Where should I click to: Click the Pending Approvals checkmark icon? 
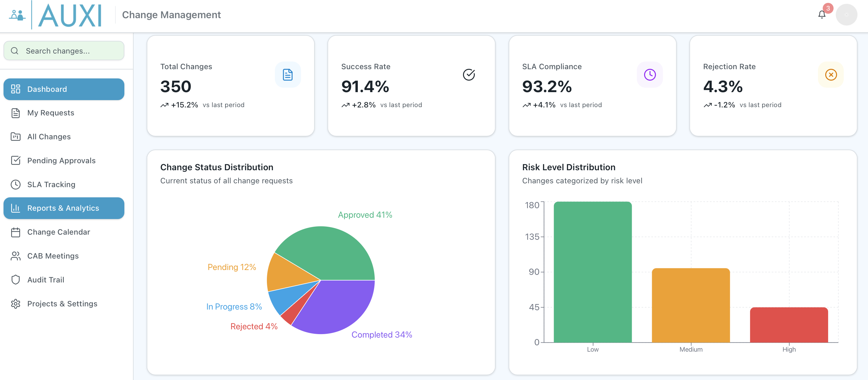click(x=16, y=160)
